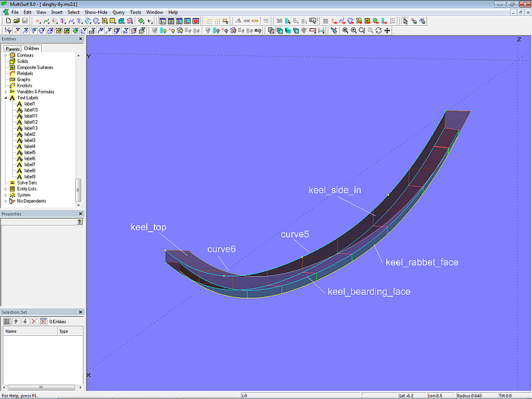The image size is (532, 399).
Task: Click the rotate view circular arrow icon
Action: 378,30
